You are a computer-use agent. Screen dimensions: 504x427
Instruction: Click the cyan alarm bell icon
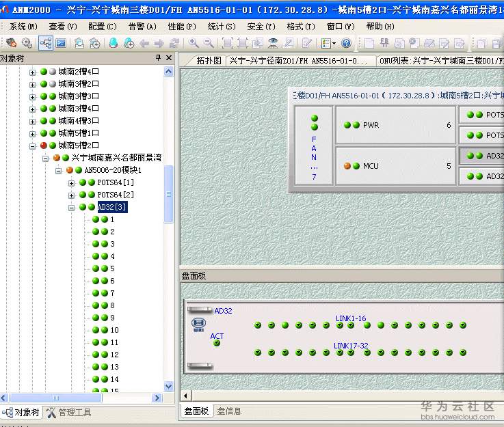click(x=113, y=42)
